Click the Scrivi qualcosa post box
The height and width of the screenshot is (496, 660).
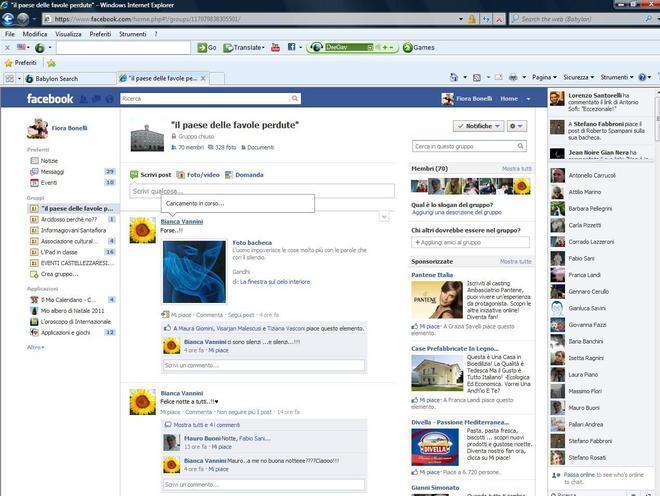[x=262, y=191]
